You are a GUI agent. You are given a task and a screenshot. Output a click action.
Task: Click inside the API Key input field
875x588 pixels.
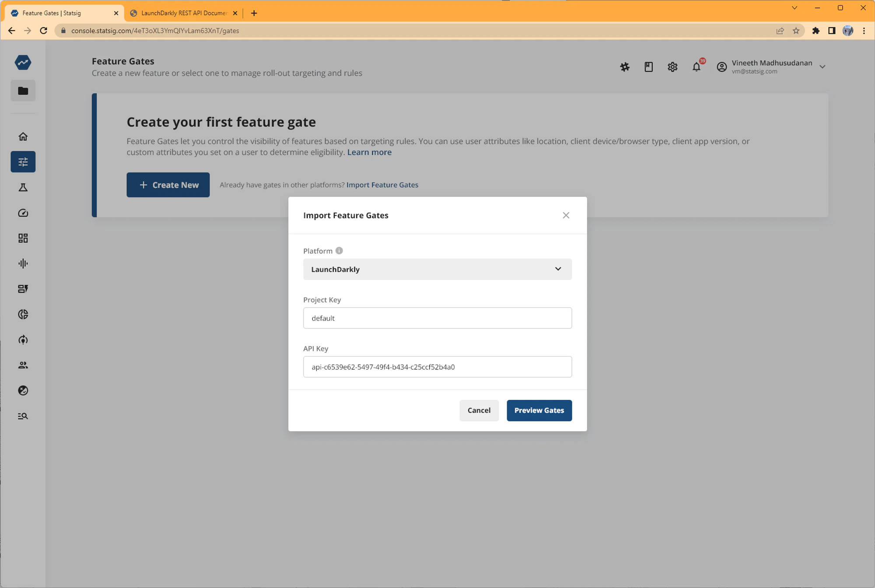click(x=437, y=367)
